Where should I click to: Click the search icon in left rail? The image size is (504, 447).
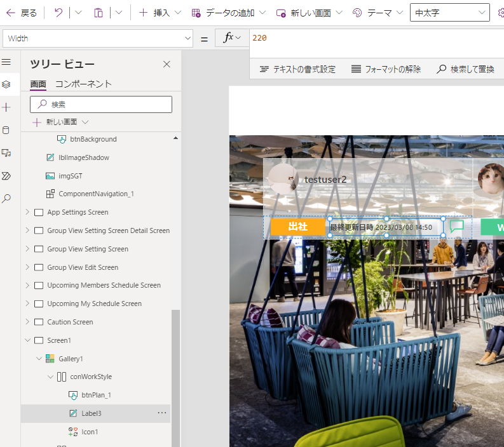click(6, 199)
